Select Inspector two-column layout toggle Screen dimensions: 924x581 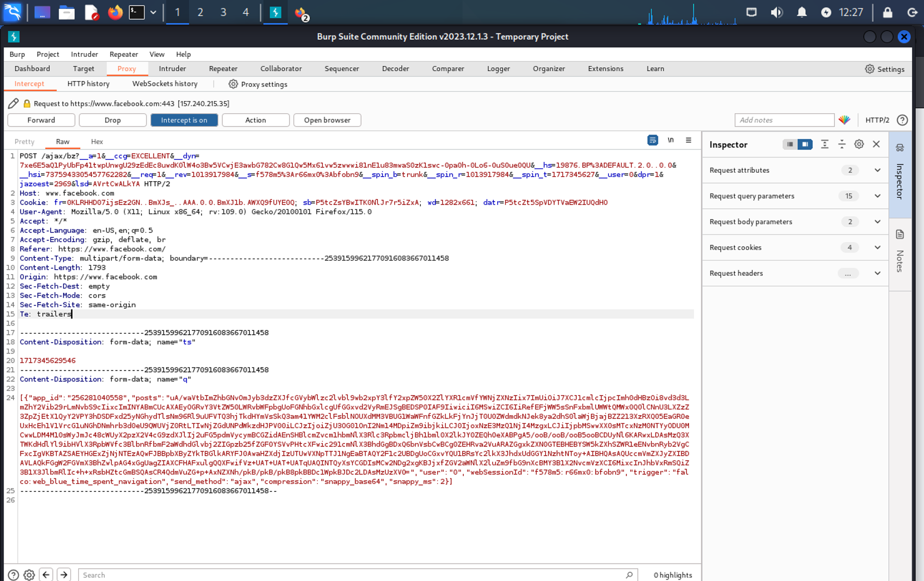(805, 144)
